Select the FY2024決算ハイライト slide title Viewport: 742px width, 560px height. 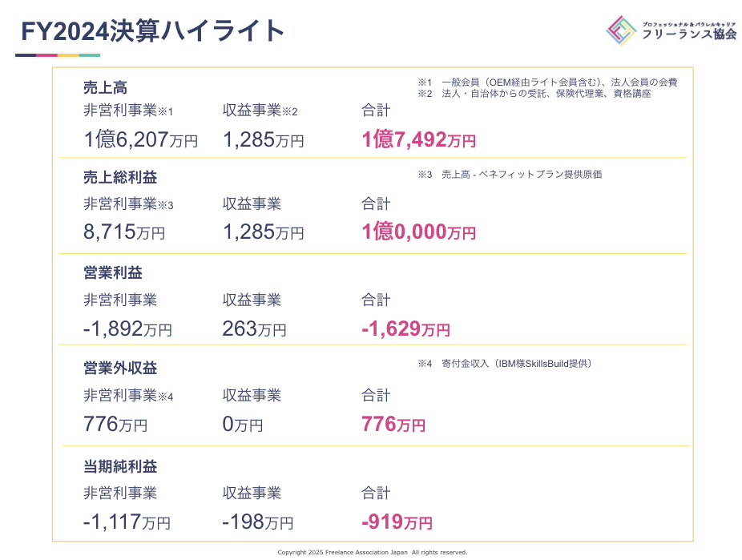153,31
